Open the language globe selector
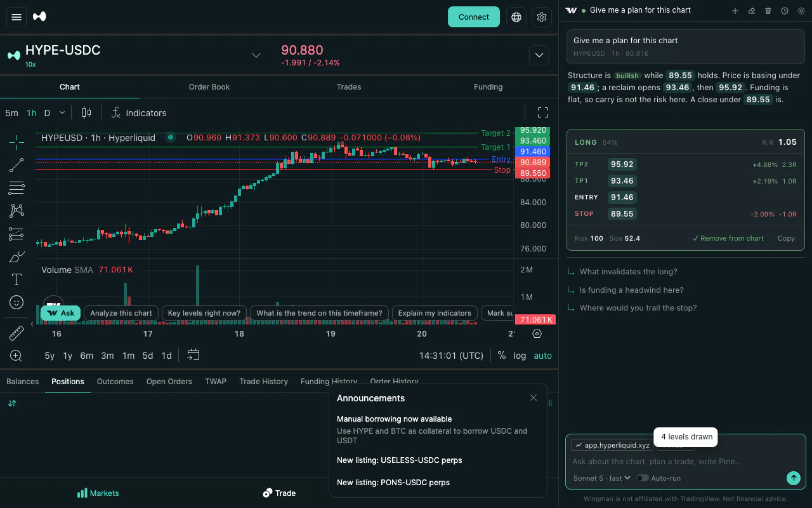 [516, 17]
